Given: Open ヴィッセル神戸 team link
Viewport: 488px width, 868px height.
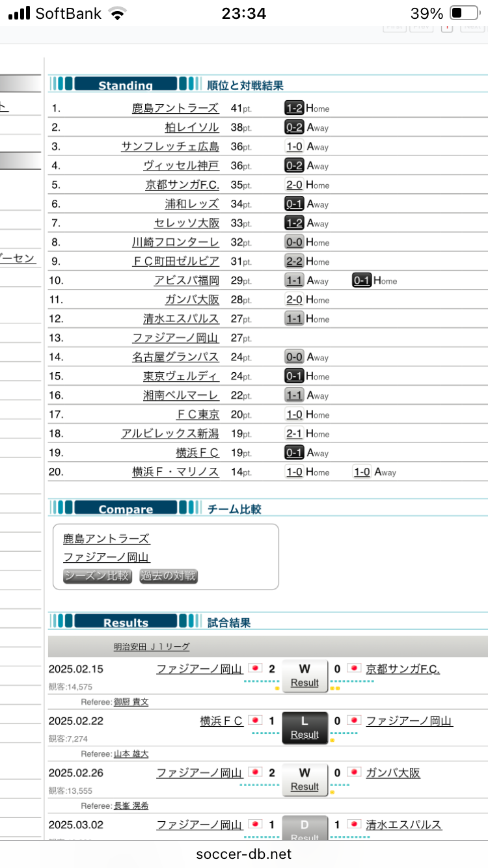Looking at the screenshot, I should pos(181,166).
